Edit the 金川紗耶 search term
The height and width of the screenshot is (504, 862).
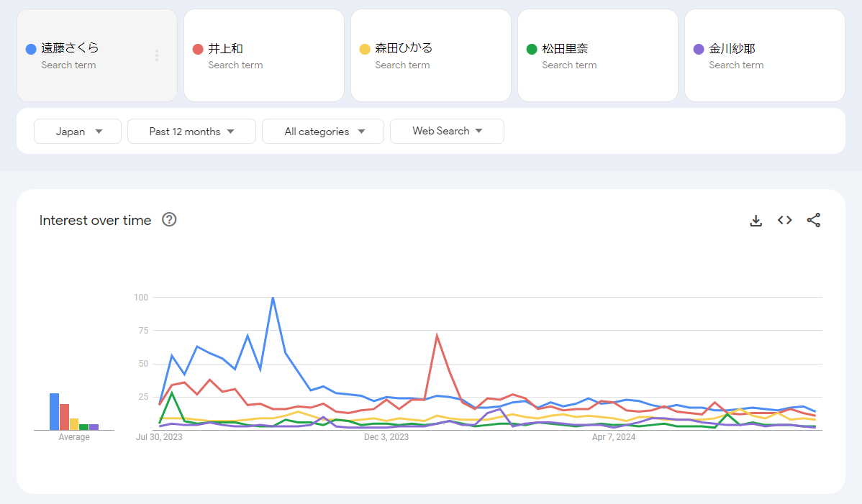click(732, 49)
